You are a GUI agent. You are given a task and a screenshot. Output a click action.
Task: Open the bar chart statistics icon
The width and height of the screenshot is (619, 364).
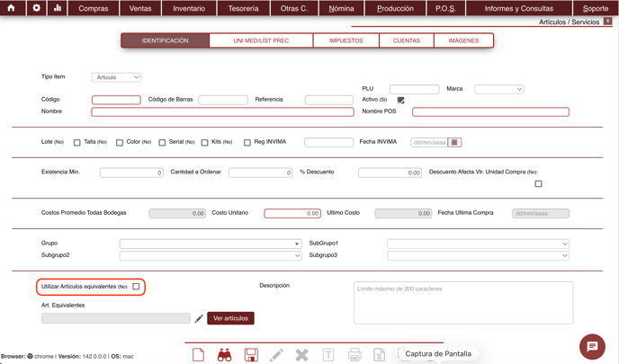tap(58, 8)
